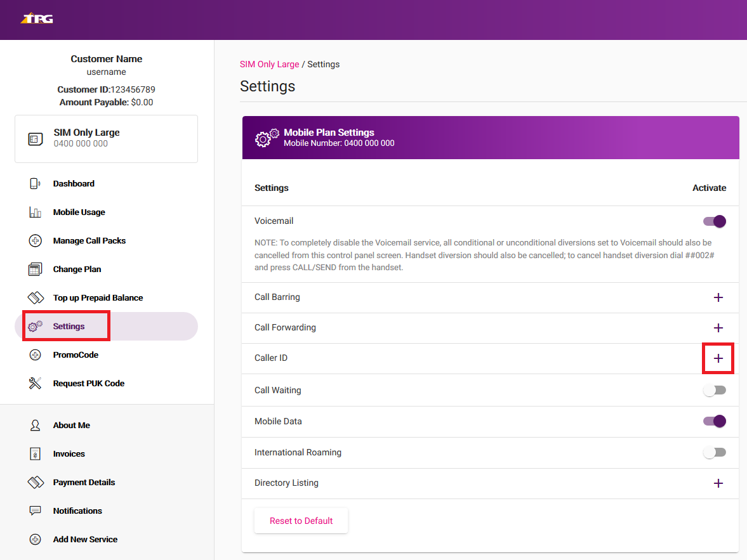Click the Top up Prepaid Balance tag icon

point(36,297)
